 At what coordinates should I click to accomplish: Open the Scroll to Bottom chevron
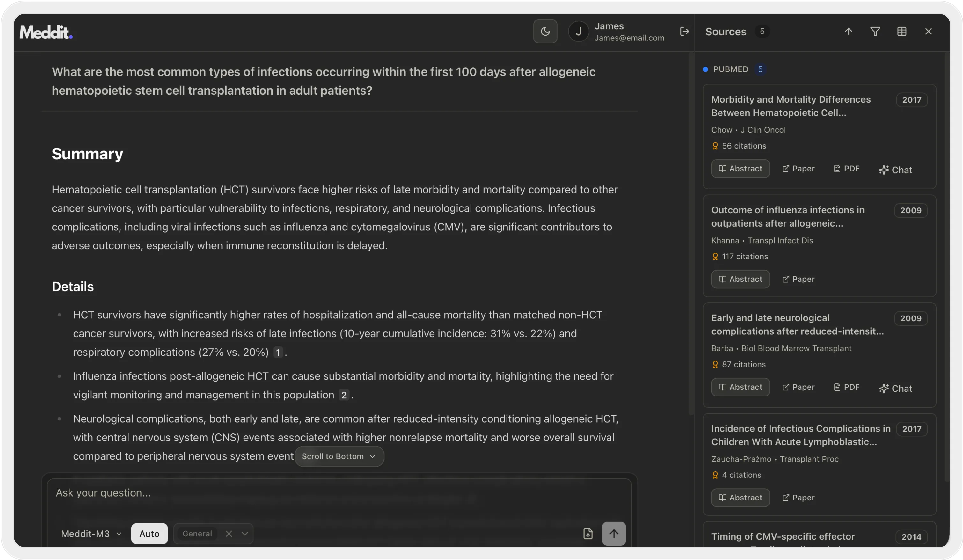pyautogui.click(x=373, y=456)
